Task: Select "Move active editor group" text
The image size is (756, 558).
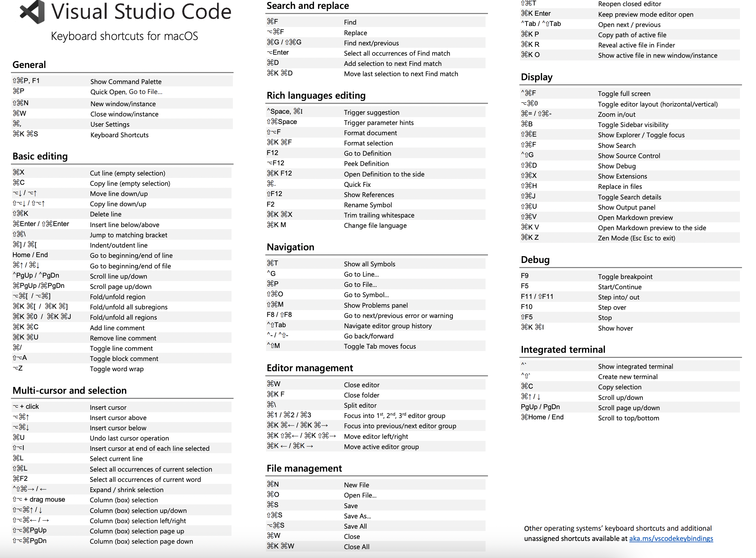Action: (x=381, y=447)
